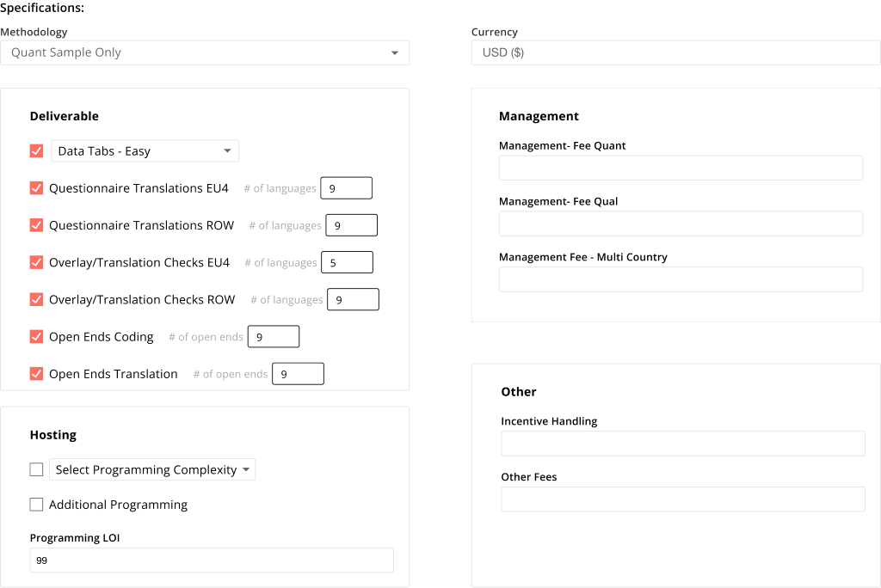Click the Open Ends Coding label

pyautogui.click(x=102, y=337)
